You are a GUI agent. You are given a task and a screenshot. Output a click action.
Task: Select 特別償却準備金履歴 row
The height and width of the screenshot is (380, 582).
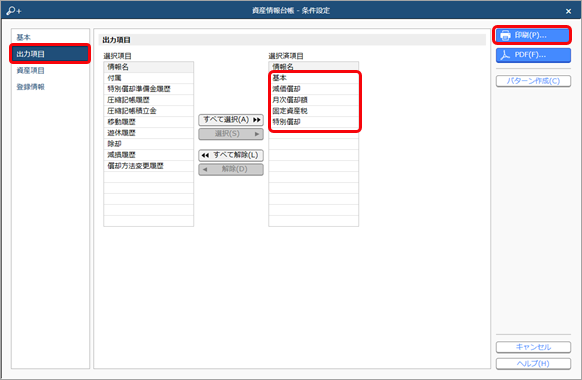[148, 89]
